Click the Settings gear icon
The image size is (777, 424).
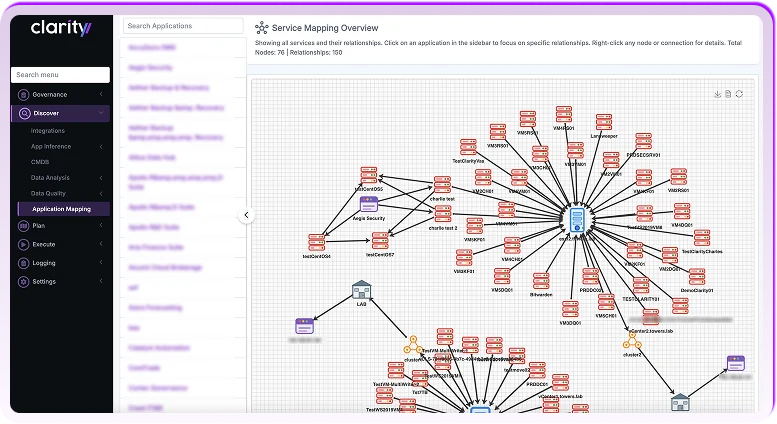point(23,282)
